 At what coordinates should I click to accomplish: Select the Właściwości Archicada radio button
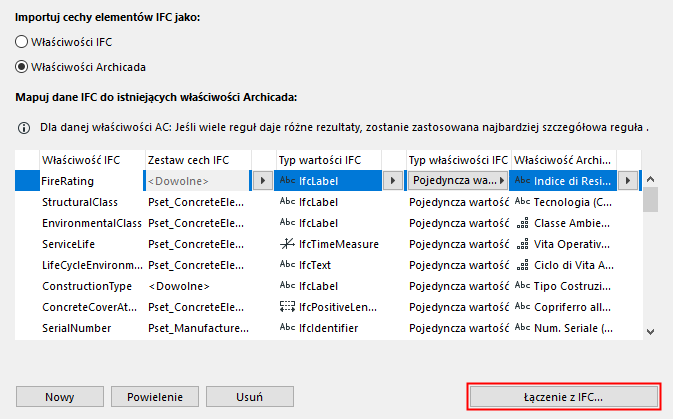21,66
